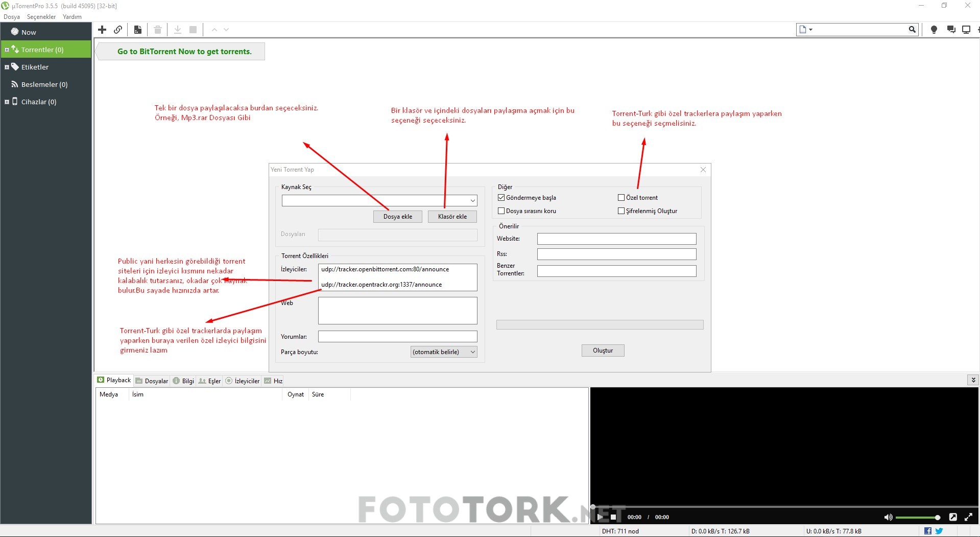Switch to the Playback tab
Image resolution: width=980 pixels, height=537 pixels.
coord(114,380)
